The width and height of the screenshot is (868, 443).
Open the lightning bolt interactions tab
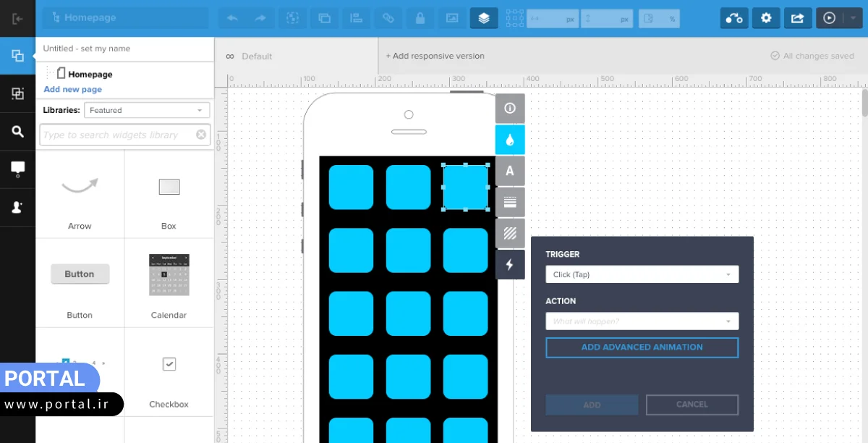click(510, 264)
